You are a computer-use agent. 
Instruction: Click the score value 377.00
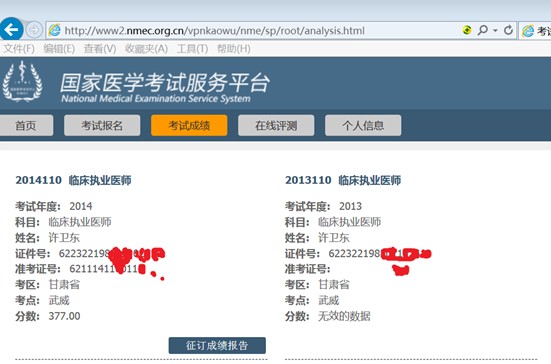coord(64,316)
